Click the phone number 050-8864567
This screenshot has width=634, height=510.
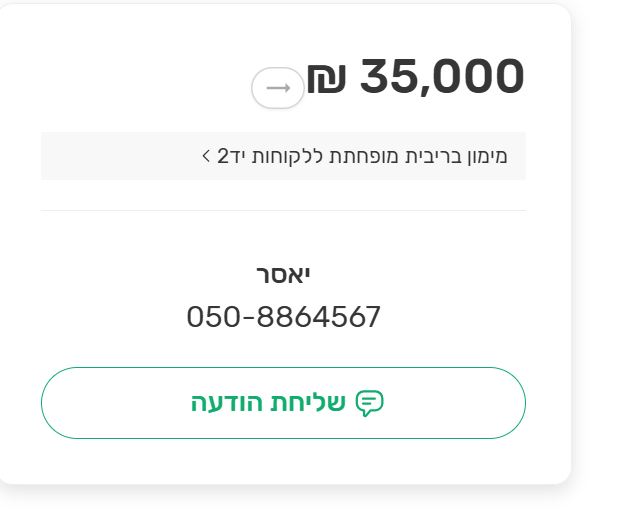click(283, 317)
